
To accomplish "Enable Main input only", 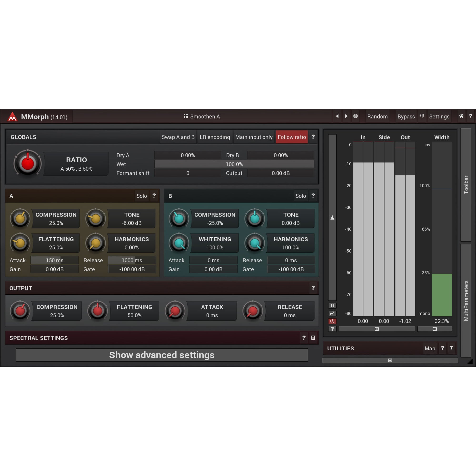I will pyautogui.click(x=254, y=137).
